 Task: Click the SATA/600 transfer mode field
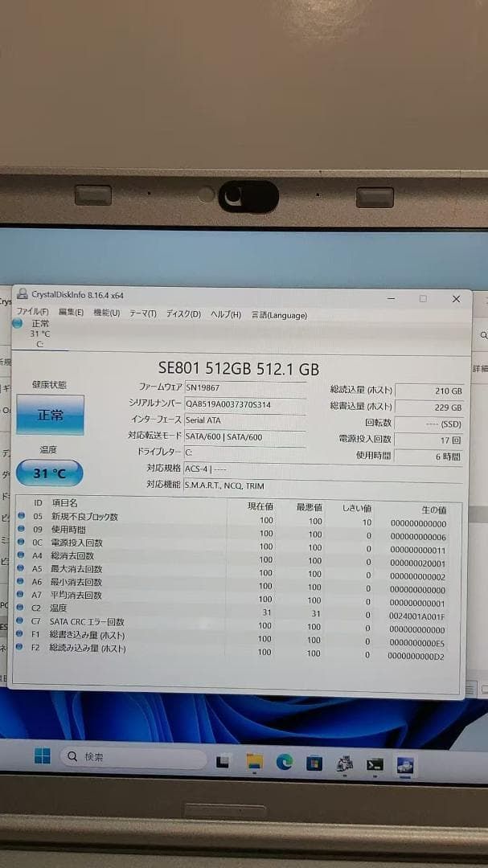click(244, 436)
